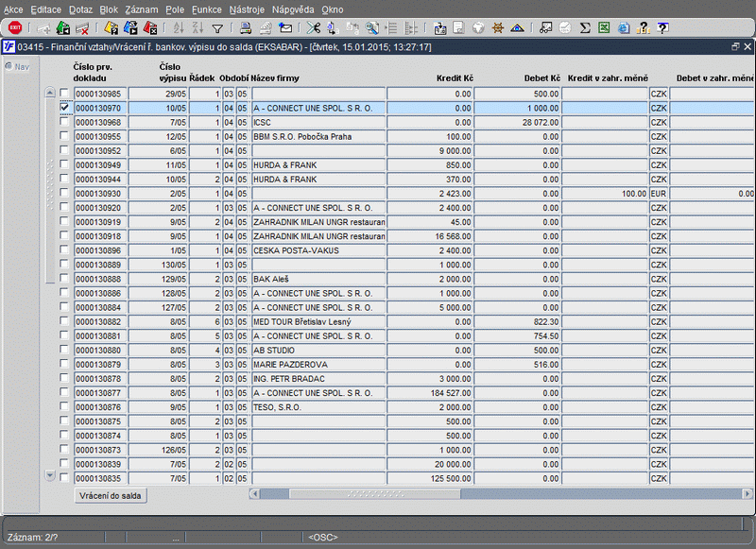Click the magnifier search icon in toolbar

click(371, 28)
